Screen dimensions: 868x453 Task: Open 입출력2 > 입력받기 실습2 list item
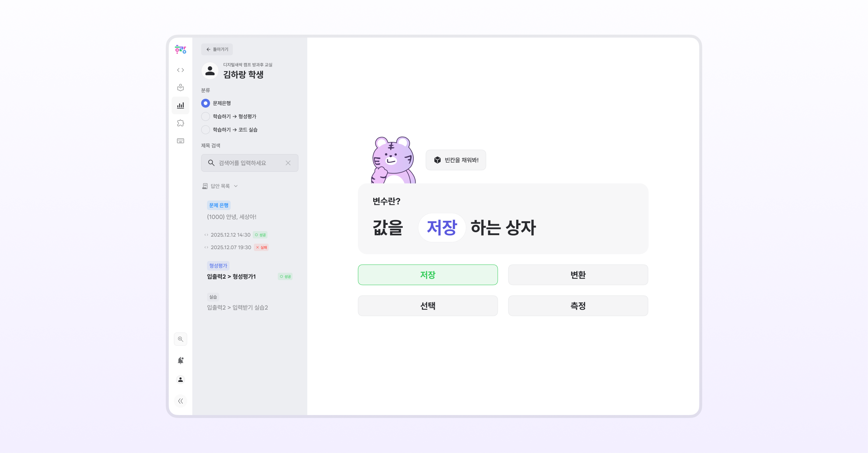(237, 307)
